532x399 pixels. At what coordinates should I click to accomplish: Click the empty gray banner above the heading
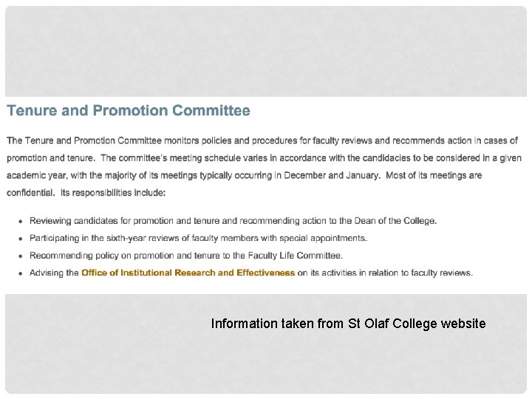pyautogui.click(x=266, y=51)
